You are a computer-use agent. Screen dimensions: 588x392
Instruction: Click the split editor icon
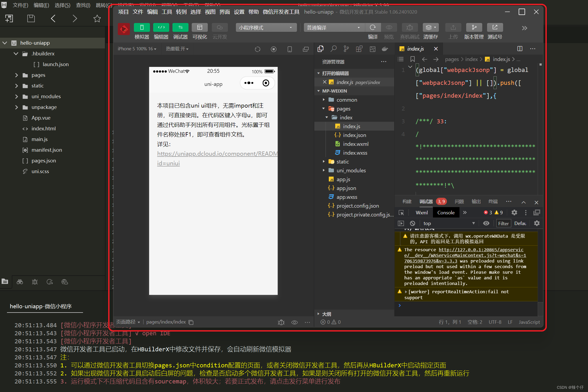pos(520,49)
